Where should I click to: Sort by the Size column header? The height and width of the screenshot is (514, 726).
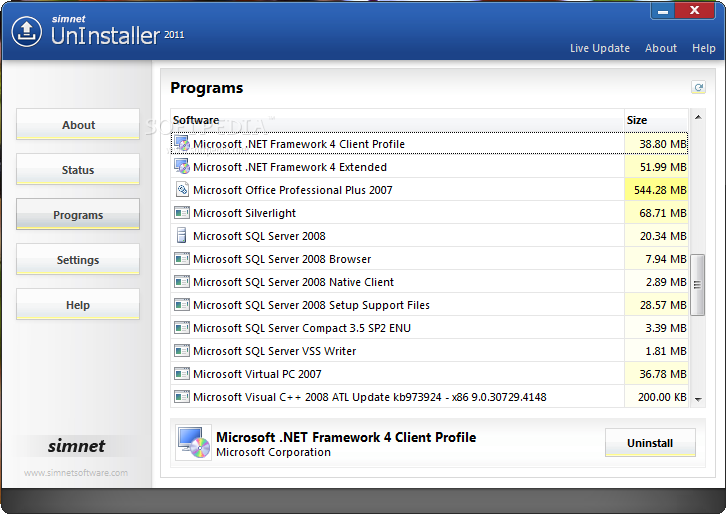pyautogui.click(x=656, y=120)
